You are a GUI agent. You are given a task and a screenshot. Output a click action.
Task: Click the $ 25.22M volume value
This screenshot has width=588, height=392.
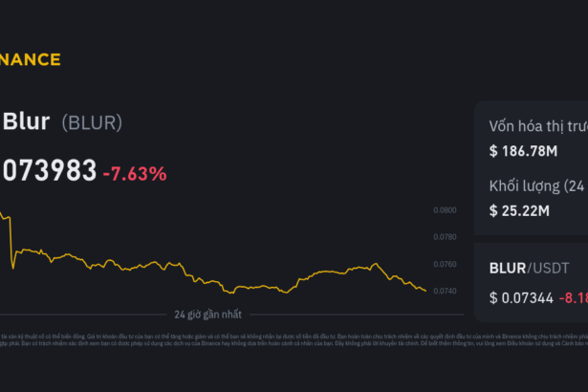[x=519, y=209]
